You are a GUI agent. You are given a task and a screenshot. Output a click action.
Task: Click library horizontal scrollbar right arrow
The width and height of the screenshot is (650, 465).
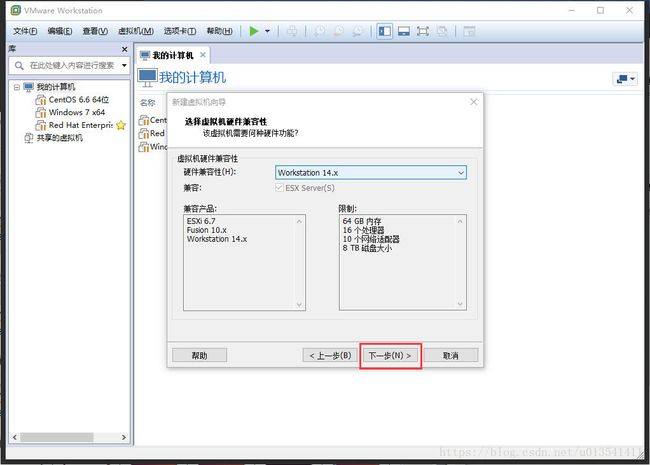[124, 437]
